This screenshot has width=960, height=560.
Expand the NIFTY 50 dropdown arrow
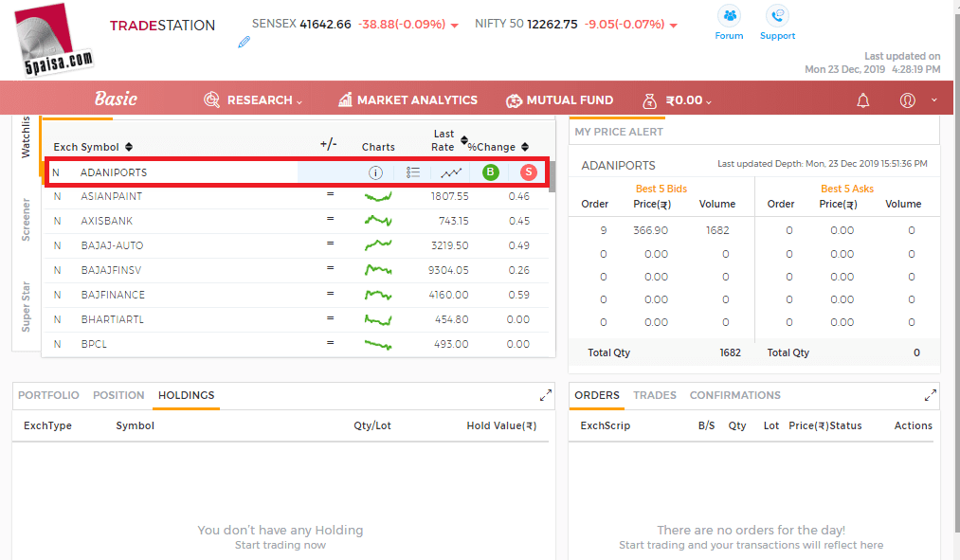coord(674,26)
